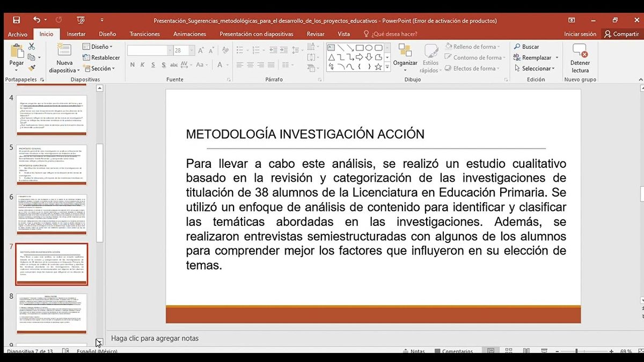The width and height of the screenshot is (644, 362).
Task: Open the Seleccionar dropdown
Action: pyautogui.click(x=535, y=69)
